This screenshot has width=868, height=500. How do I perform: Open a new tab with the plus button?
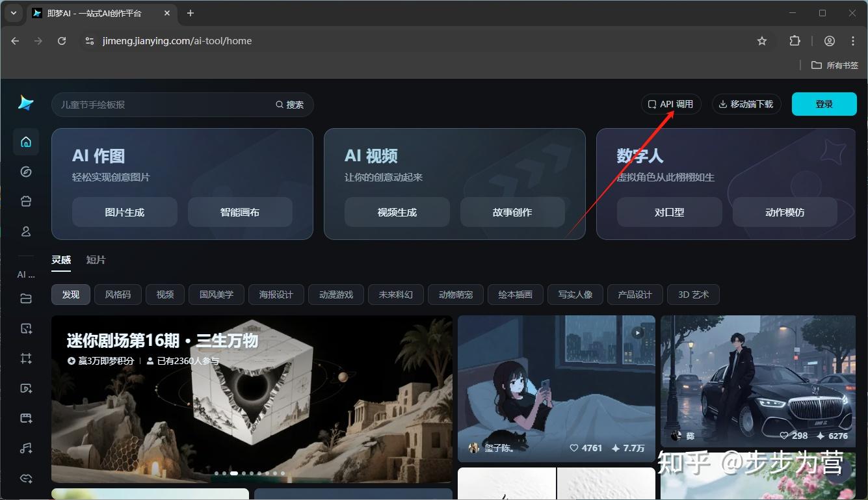pos(191,13)
